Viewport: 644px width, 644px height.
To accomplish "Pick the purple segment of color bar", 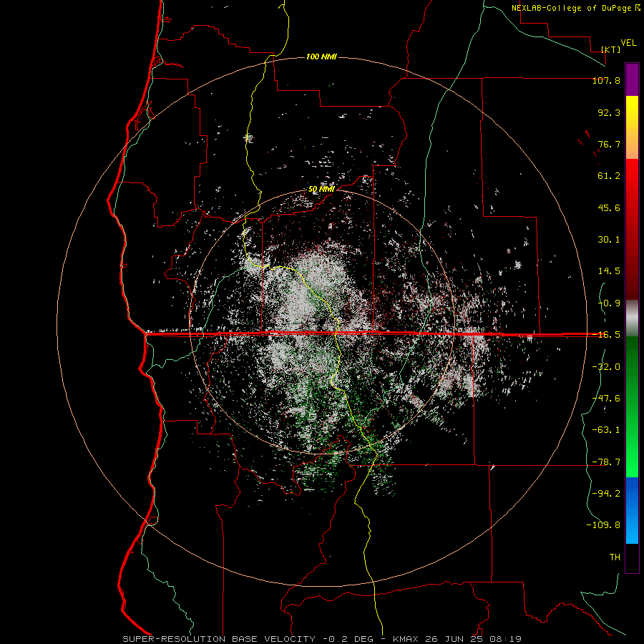I will (632, 79).
